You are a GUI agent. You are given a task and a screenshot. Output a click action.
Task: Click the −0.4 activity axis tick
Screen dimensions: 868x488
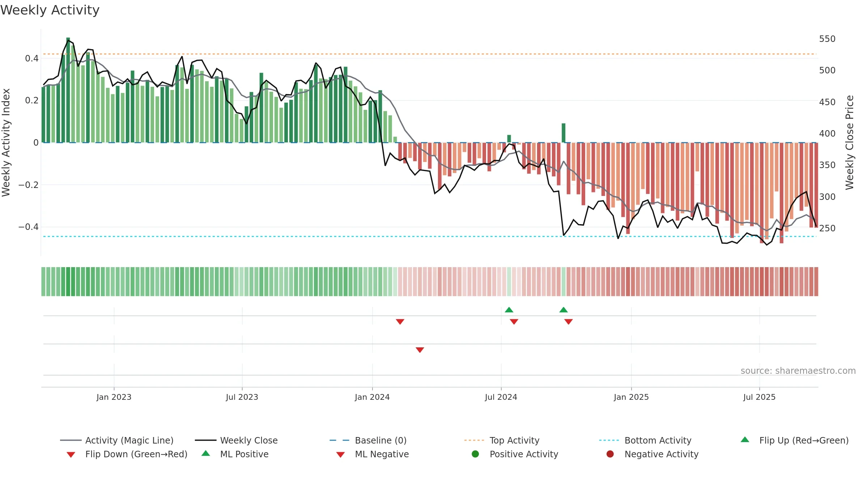pos(29,227)
